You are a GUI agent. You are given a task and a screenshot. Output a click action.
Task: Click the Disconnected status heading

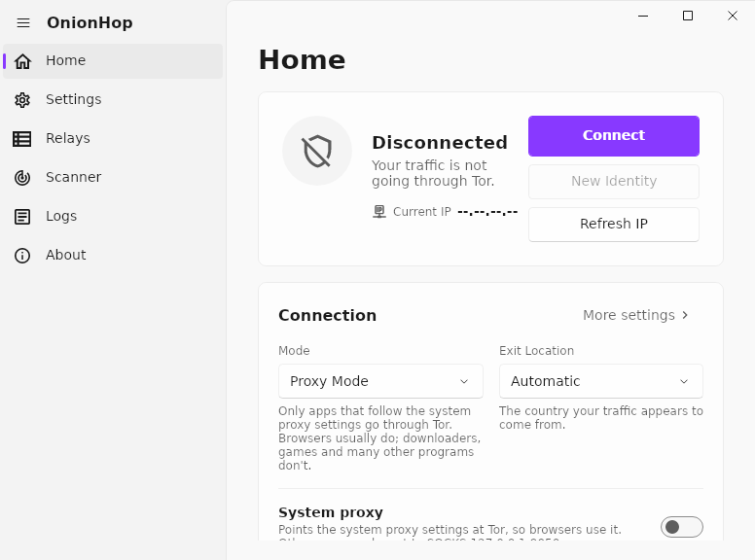(440, 142)
